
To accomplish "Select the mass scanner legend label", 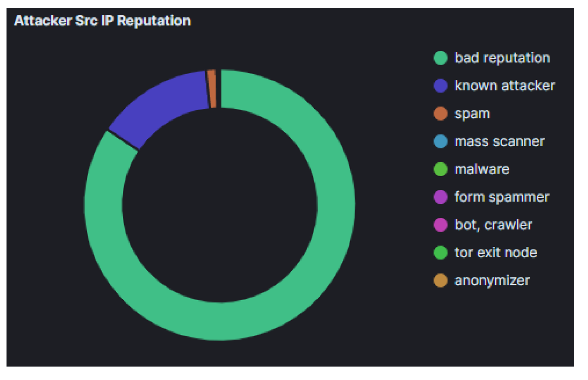I will pos(499,141).
